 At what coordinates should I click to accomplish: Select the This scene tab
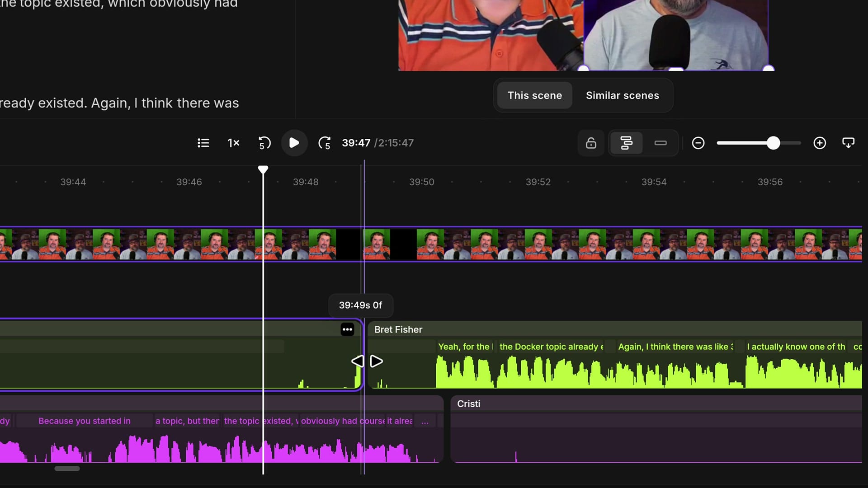(535, 95)
